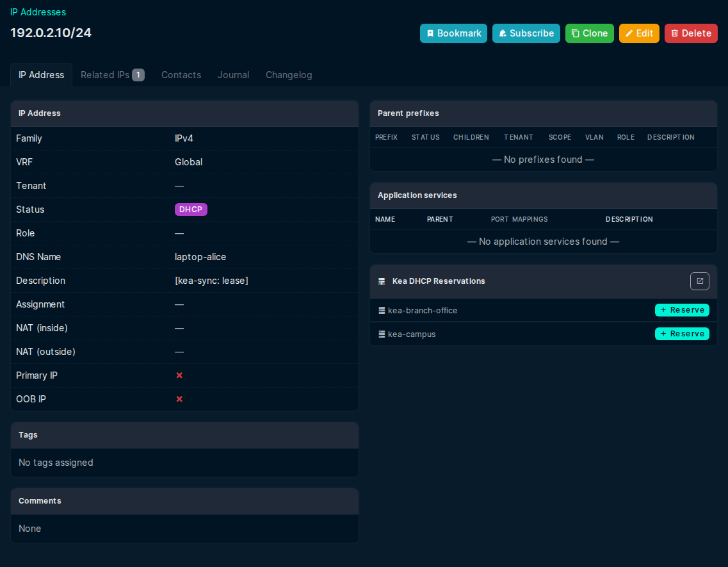
Task: Click the Primary IP red X icon
Action: [179, 375]
